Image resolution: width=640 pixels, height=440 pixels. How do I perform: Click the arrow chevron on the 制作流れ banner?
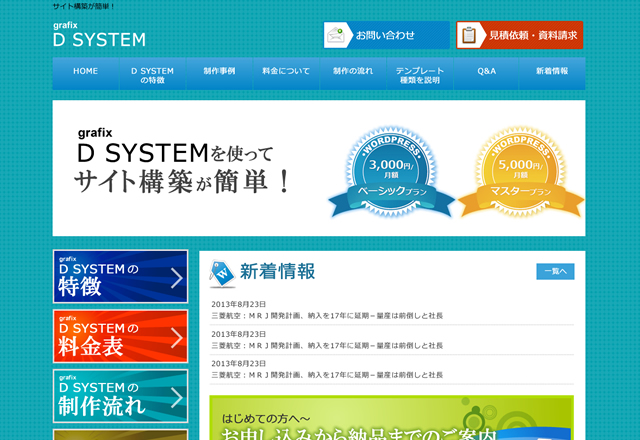click(177, 397)
